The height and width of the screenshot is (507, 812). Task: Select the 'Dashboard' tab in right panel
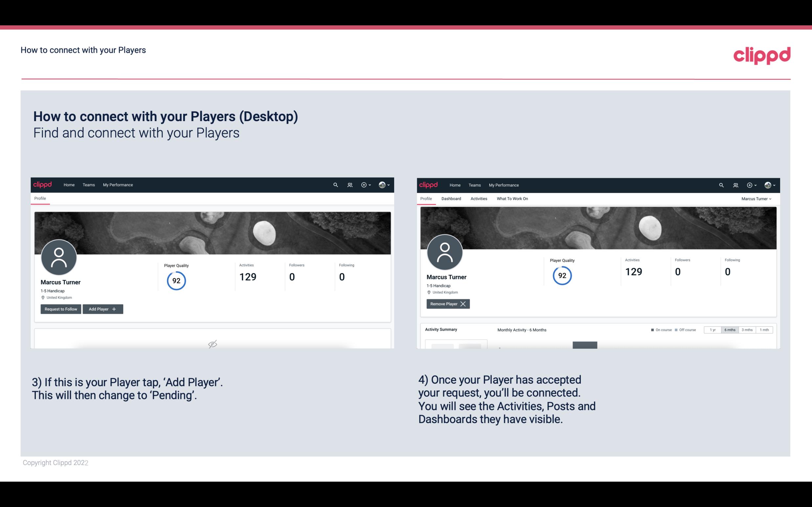(451, 199)
